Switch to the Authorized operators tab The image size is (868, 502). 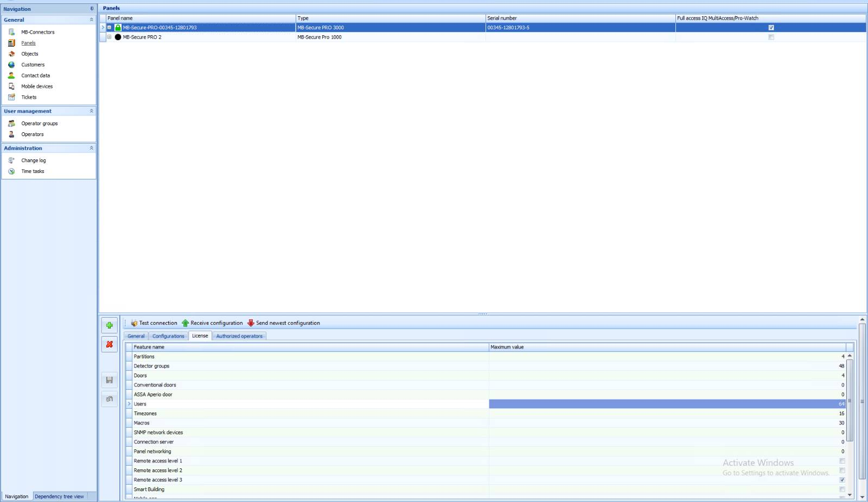(x=239, y=336)
